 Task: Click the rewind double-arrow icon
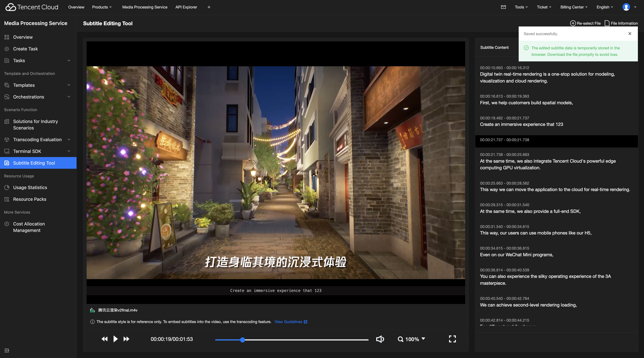click(104, 339)
